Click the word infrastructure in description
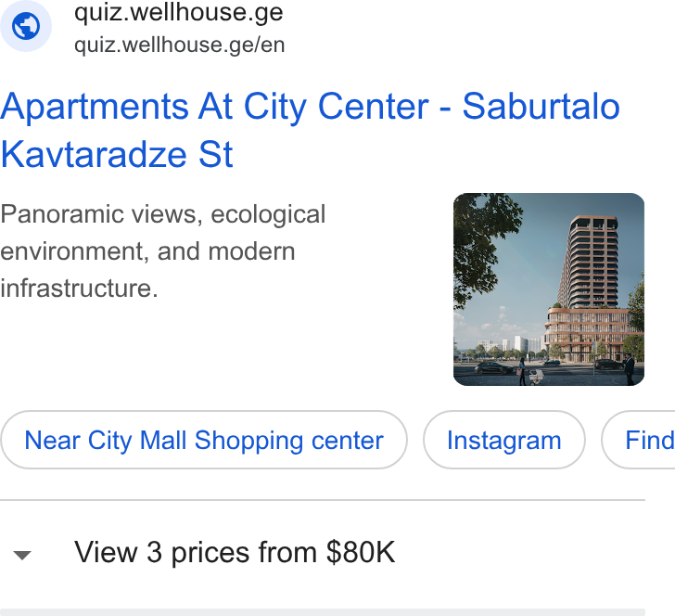This screenshot has height=616, width=675. tap(79, 288)
